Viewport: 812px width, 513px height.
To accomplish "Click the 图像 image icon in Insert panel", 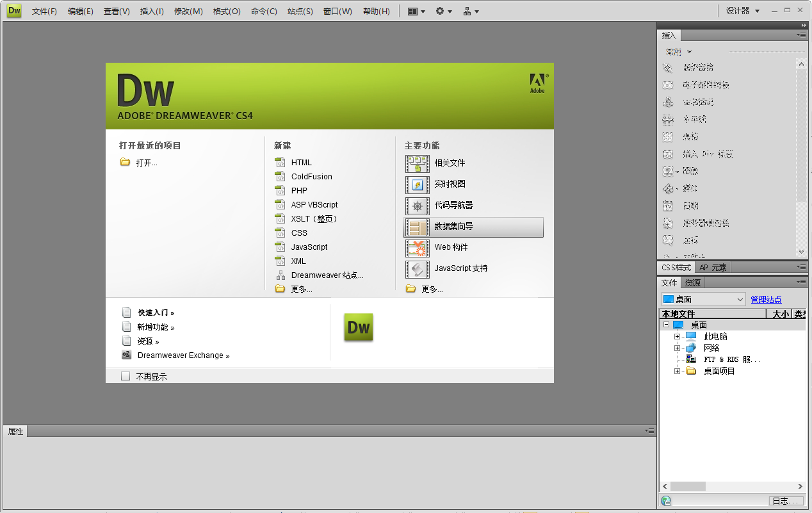I will click(x=668, y=171).
